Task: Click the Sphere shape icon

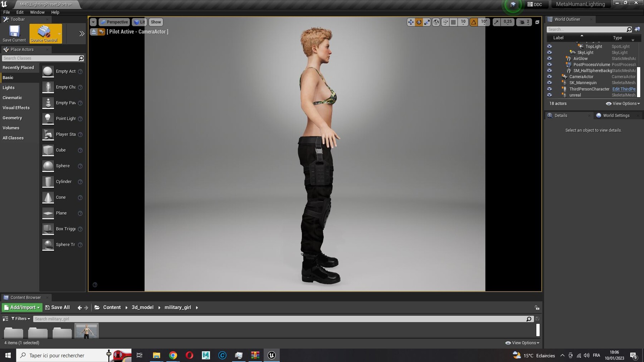Action: pos(48,166)
